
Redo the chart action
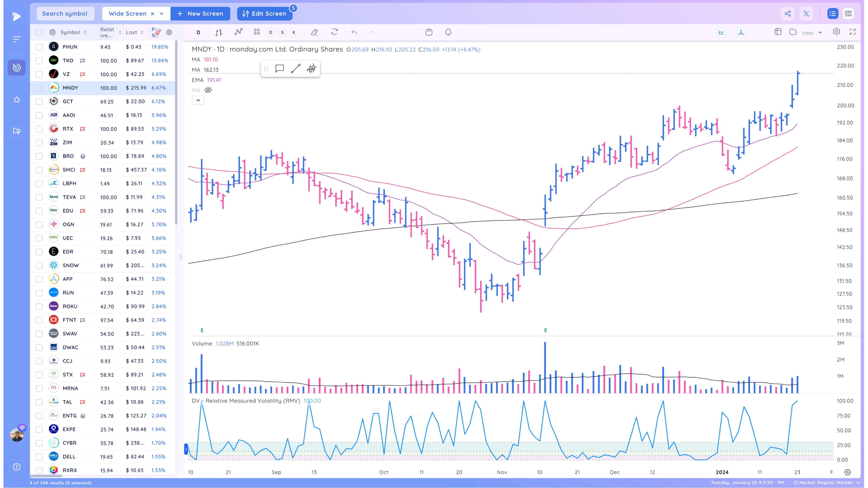point(371,32)
